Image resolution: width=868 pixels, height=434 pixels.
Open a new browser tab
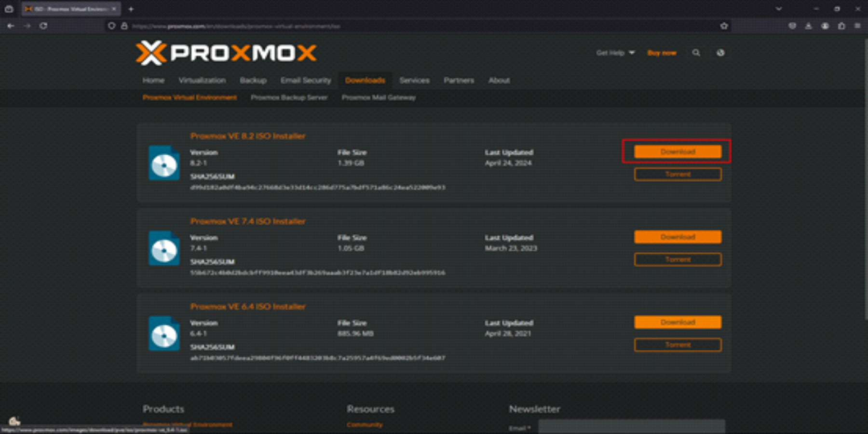(x=131, y=9)
